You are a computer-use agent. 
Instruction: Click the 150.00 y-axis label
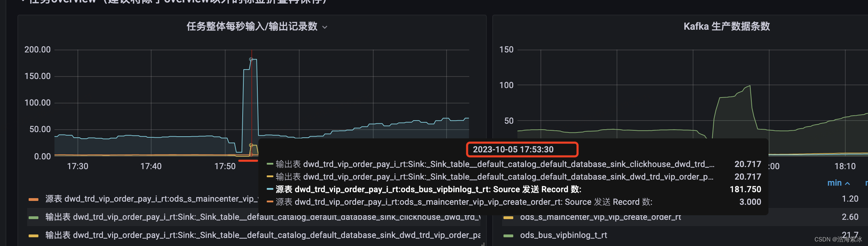point(37,76)
